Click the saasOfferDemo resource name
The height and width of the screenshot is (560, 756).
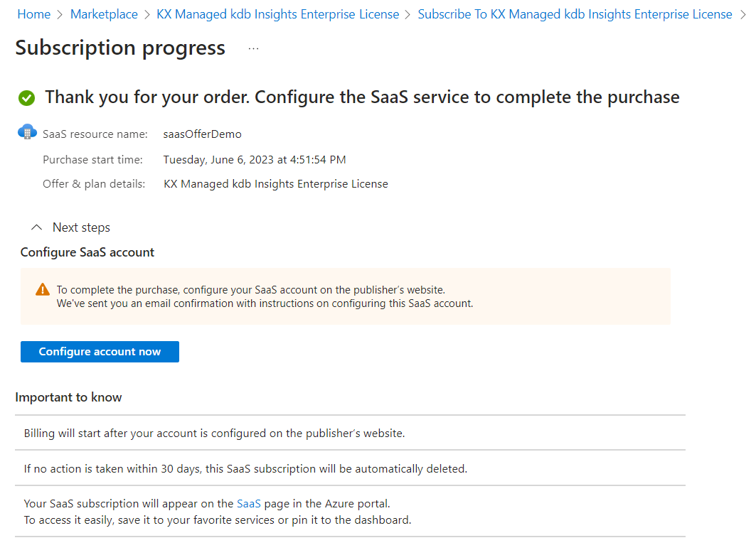pos(202,134)
